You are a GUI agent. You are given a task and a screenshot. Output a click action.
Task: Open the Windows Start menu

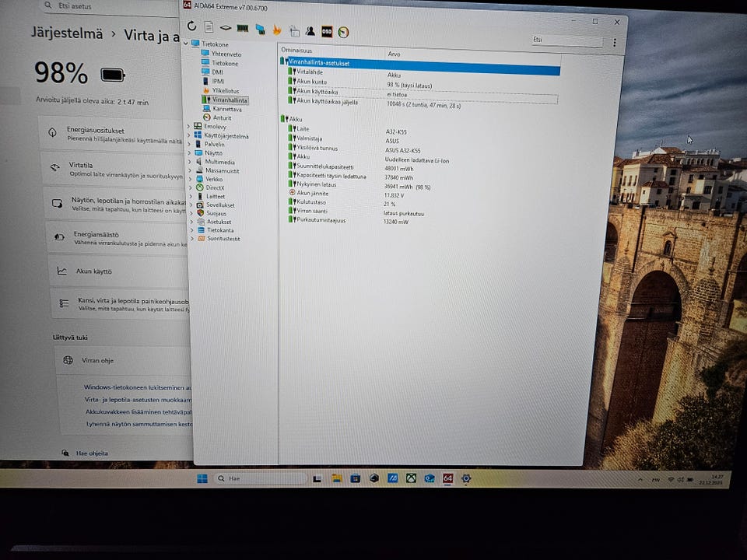202,478
